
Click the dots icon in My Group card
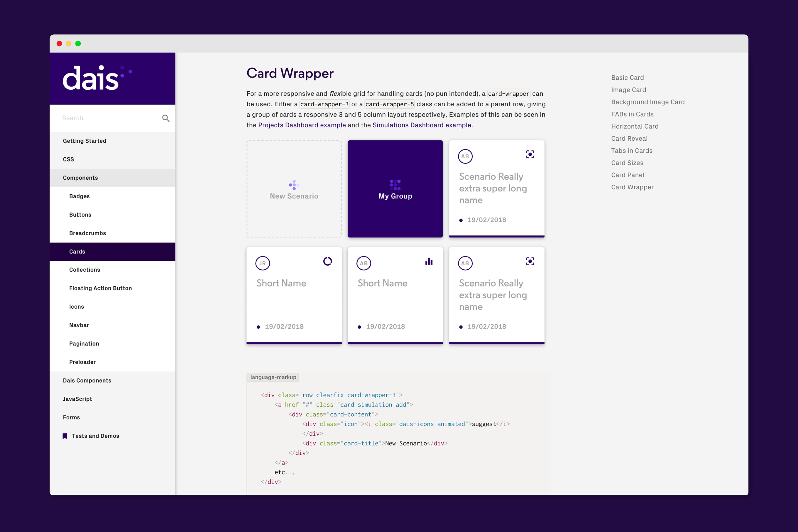(x=395, y=185)
